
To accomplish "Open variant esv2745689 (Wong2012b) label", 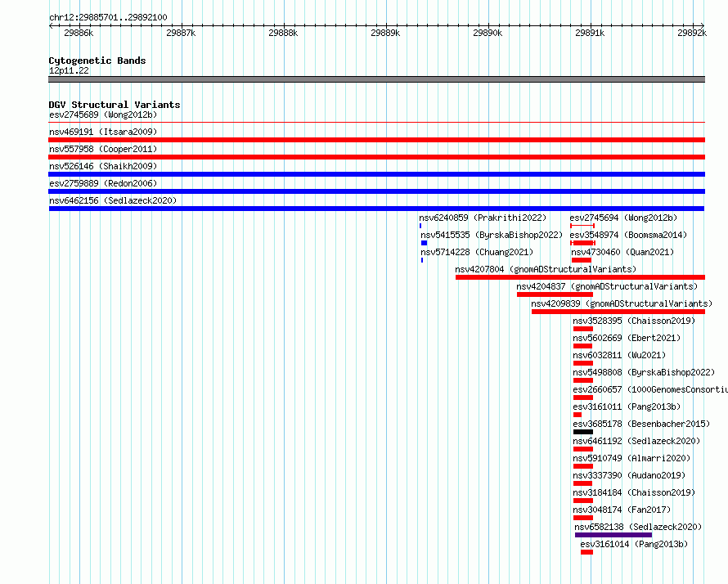I will [103, 115].
